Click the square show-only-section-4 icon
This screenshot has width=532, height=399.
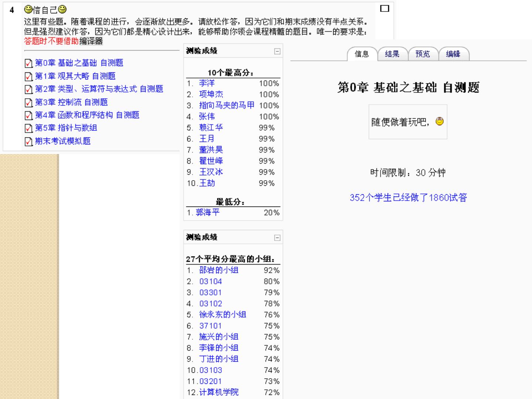pyautogui.click(x=385, y=8)
